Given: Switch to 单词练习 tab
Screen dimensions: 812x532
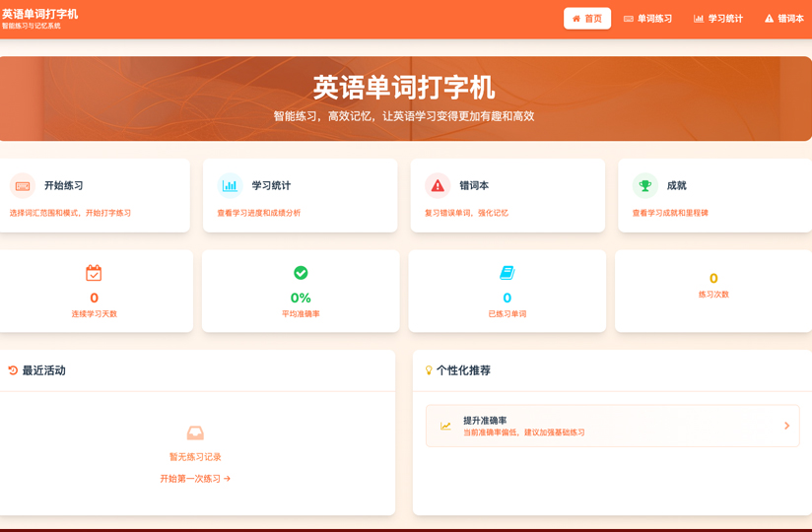Looking at the screenshot, I should [647, 19].
